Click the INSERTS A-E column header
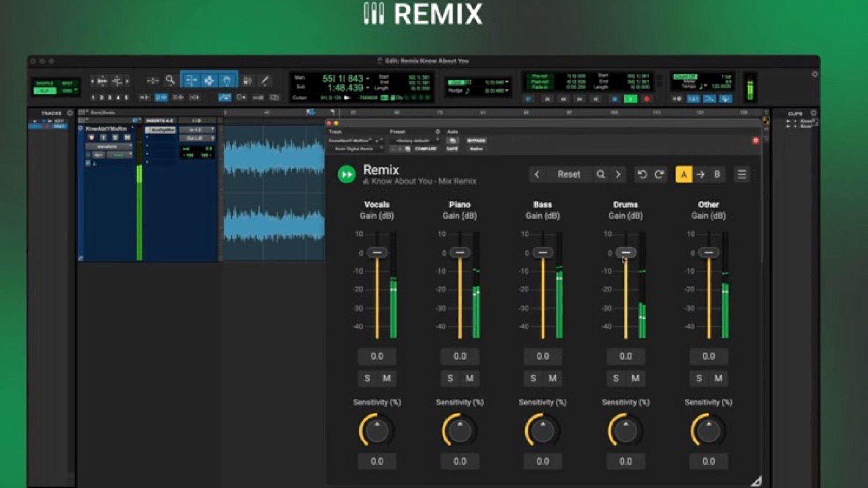Screen dimensions: 868x488 coord(160,121)
